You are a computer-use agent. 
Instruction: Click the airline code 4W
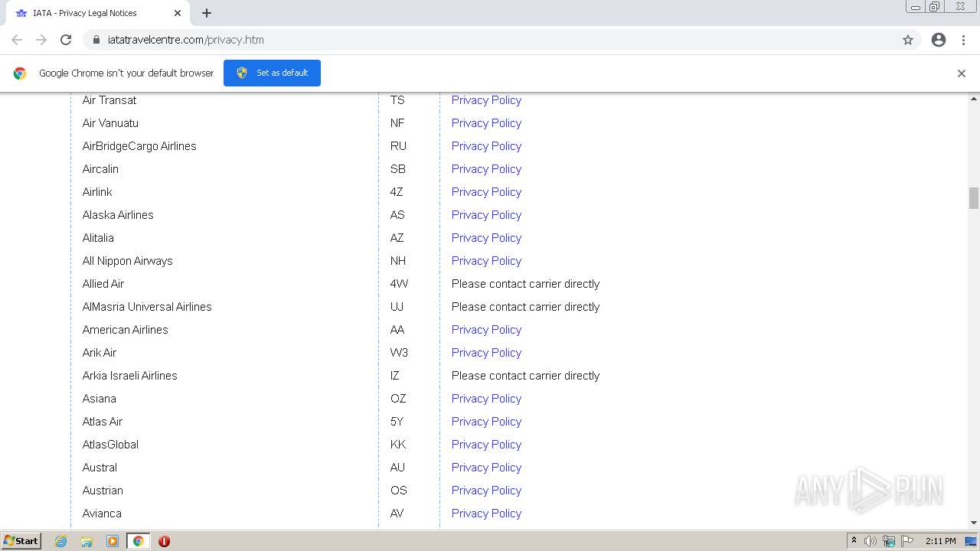400,284
